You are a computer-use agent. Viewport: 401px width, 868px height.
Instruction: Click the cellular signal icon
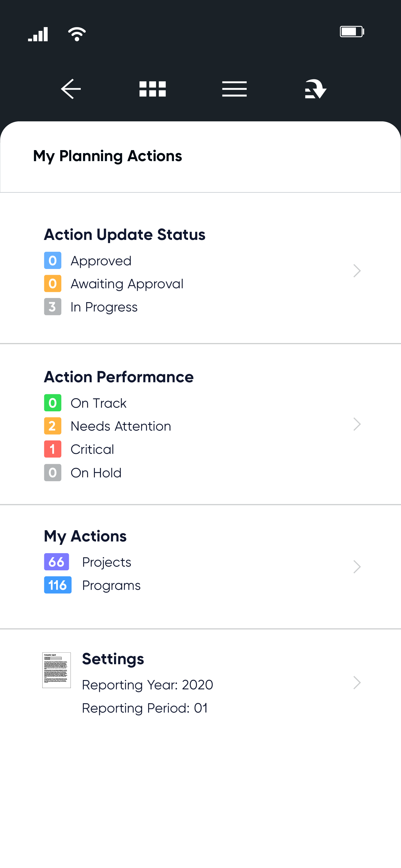(x=38, y=34)
